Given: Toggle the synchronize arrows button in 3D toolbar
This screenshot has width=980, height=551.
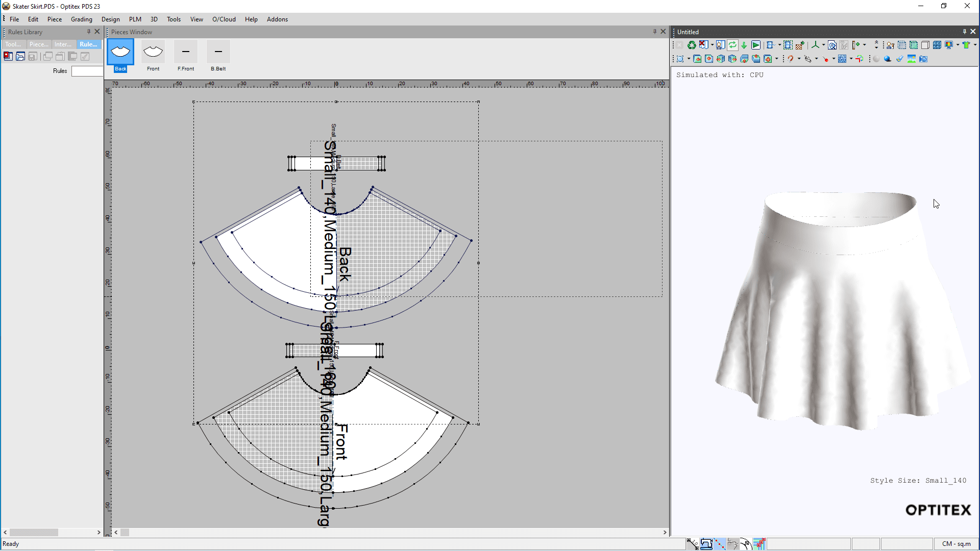Looking at the screenshot, I should click(x=732, y=45).
